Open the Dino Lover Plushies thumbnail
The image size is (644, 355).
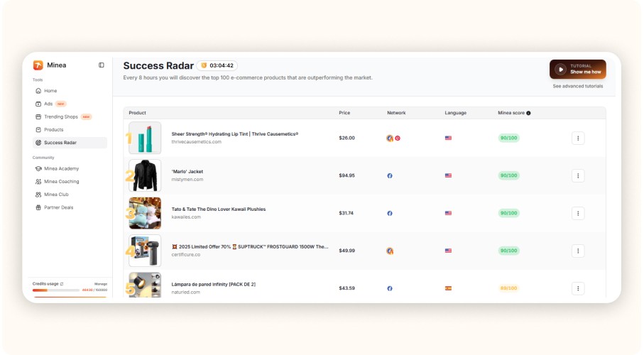point(145,213)
